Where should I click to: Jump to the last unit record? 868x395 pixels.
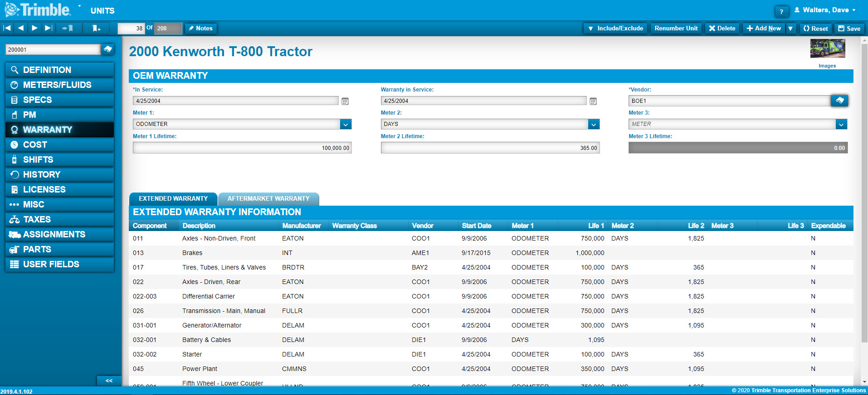tap(49, 28)
